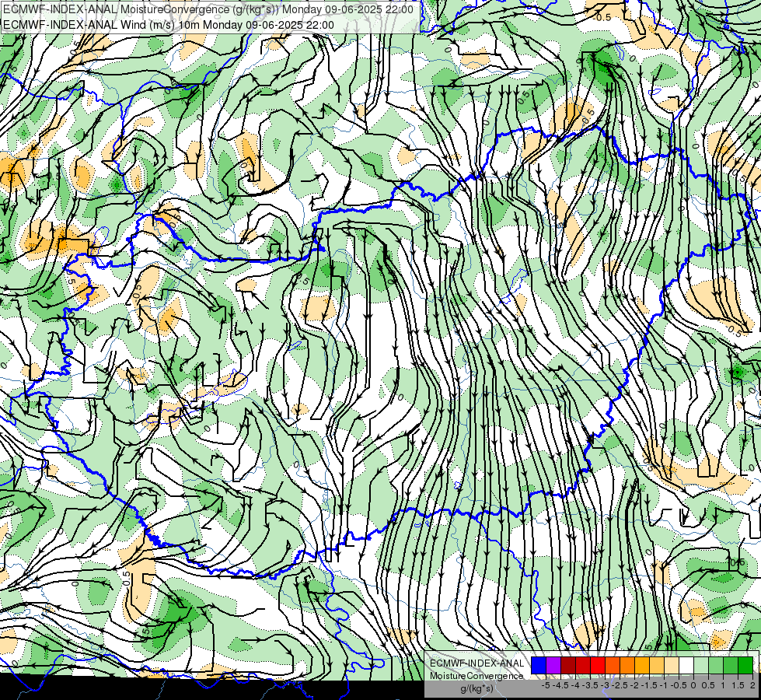Pick the legend swatch between -4 and -3.5
This screenshot has width=761, height=700.
pos(583,666)
